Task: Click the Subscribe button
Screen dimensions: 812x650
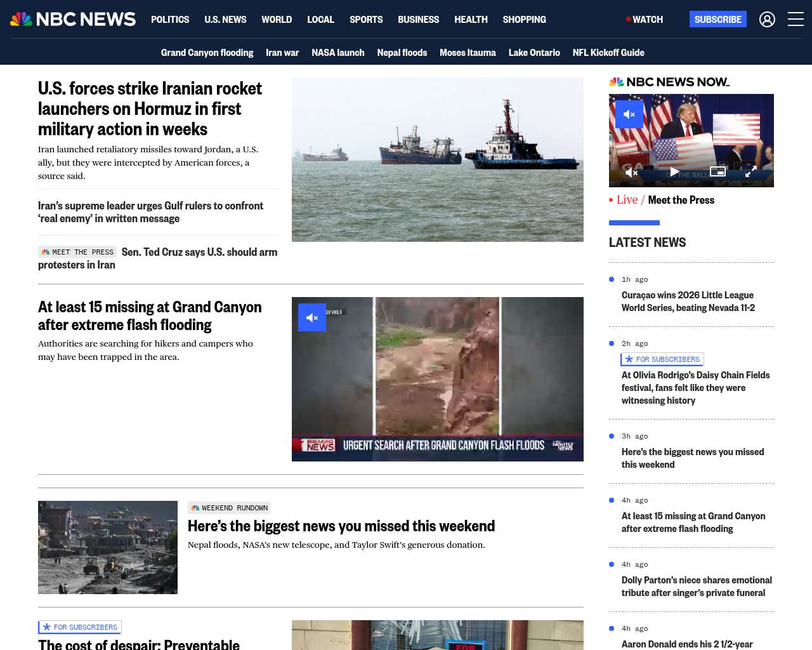Action: 717,19
